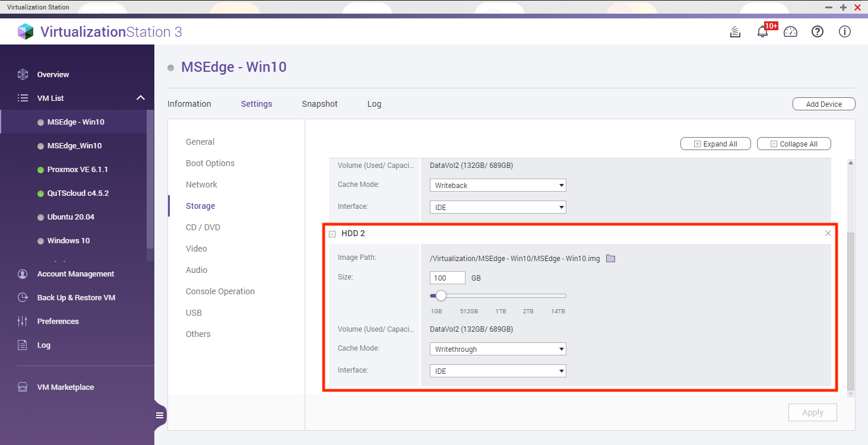Switch to the Snapshot tab
The width and height of the screenshot is (868, 445).
(x=319, y=104)
